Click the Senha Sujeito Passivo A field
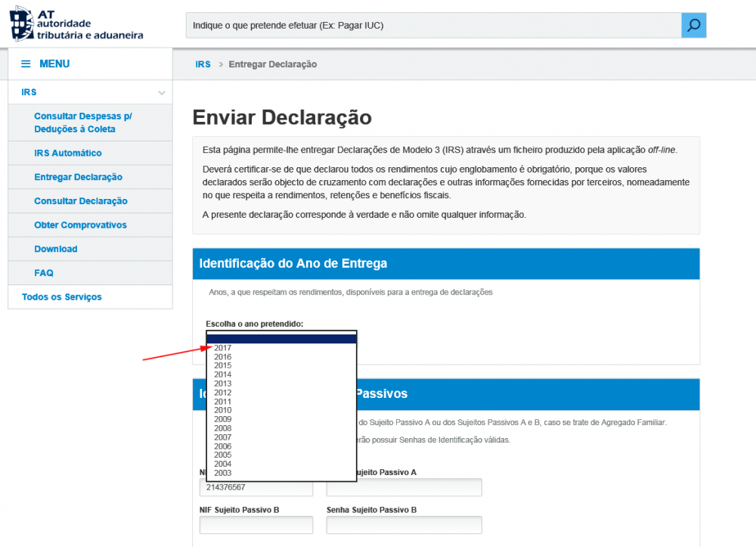 [x=404, y=487]
